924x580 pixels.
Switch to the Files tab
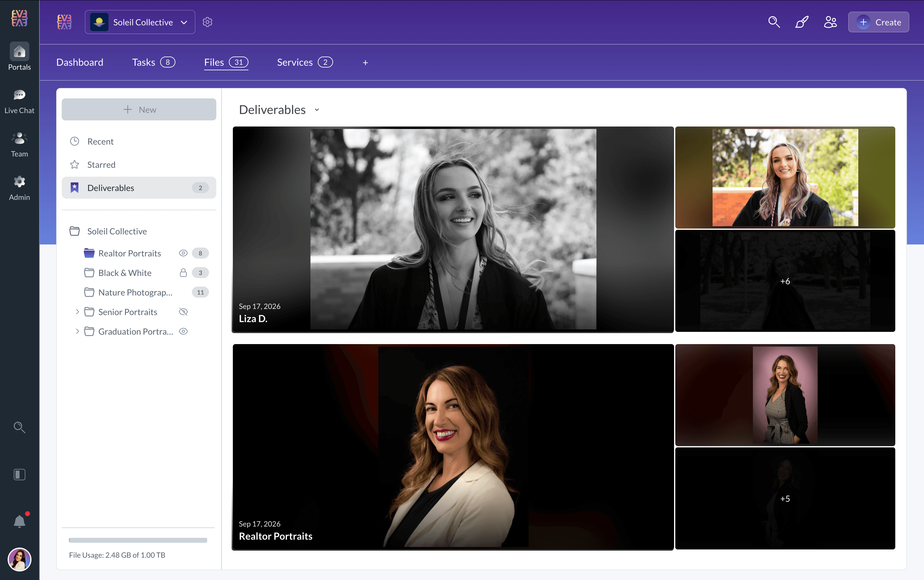[x=226, y=62]
